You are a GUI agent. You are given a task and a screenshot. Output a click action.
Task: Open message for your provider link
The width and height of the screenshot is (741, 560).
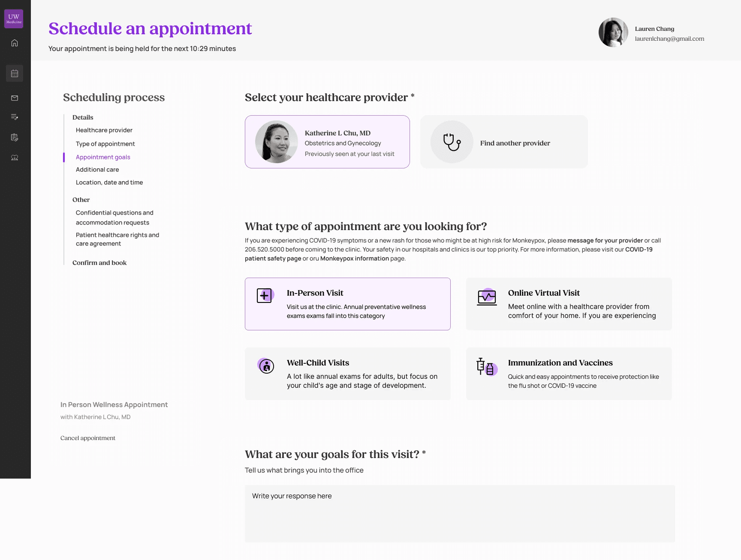click(605, 240)
